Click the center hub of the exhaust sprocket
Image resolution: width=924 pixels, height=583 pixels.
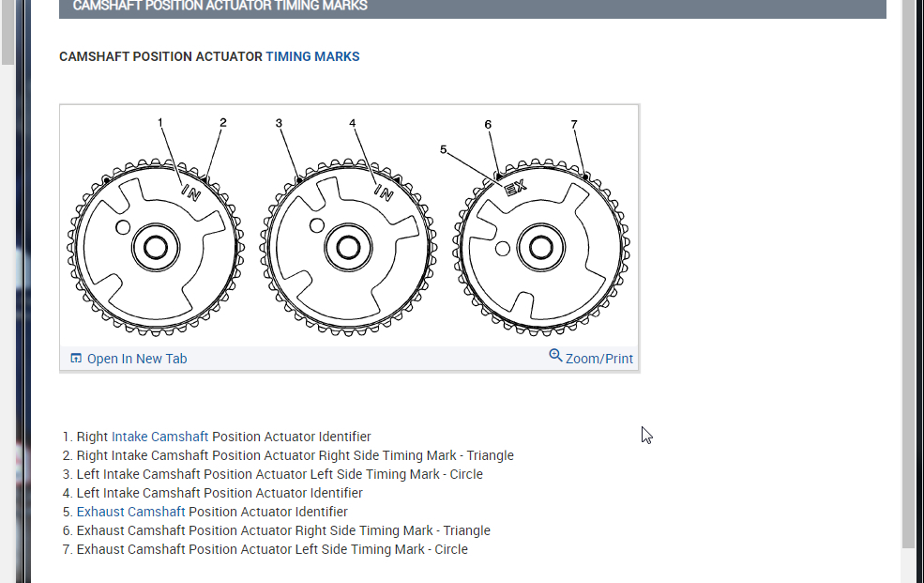pyautogui.click(x=541, y=247)
